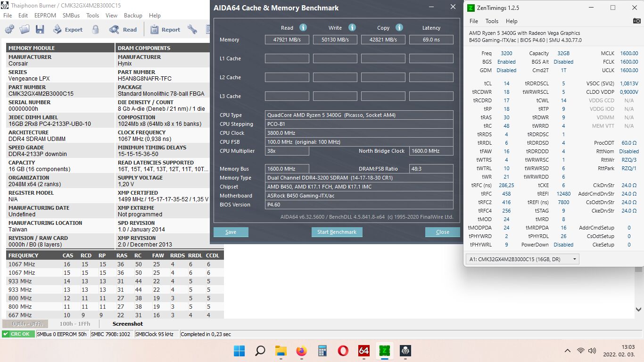The height and width of the screenshot is (362, 644).
Task: Open Opera browser from the taskbar
Action: (343, 351)
